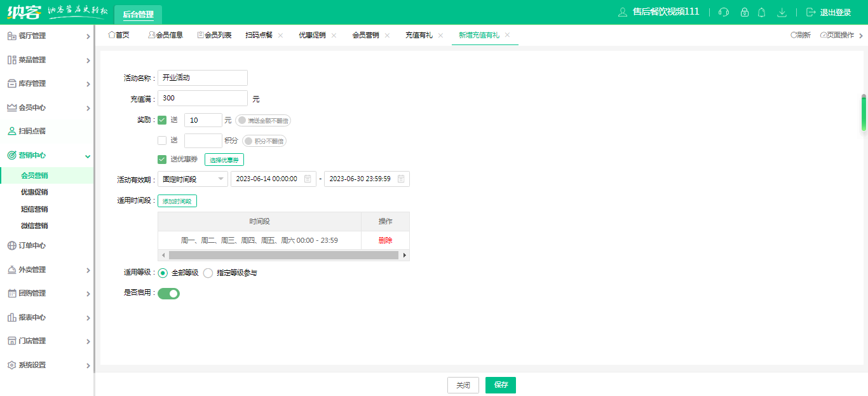Open calendar icon for end date 2023-06-30

point(401,179)
